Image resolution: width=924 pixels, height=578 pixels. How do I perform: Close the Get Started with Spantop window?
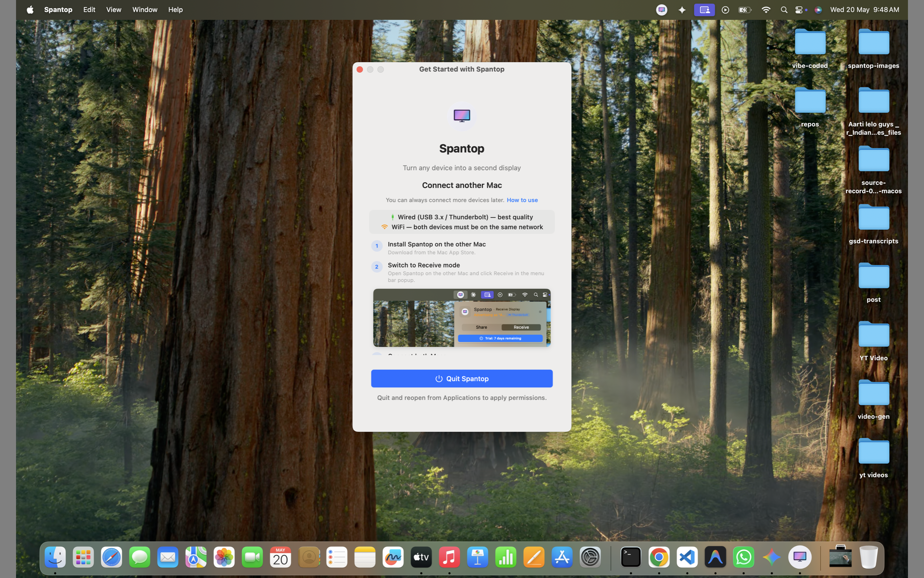click(360, 69)
